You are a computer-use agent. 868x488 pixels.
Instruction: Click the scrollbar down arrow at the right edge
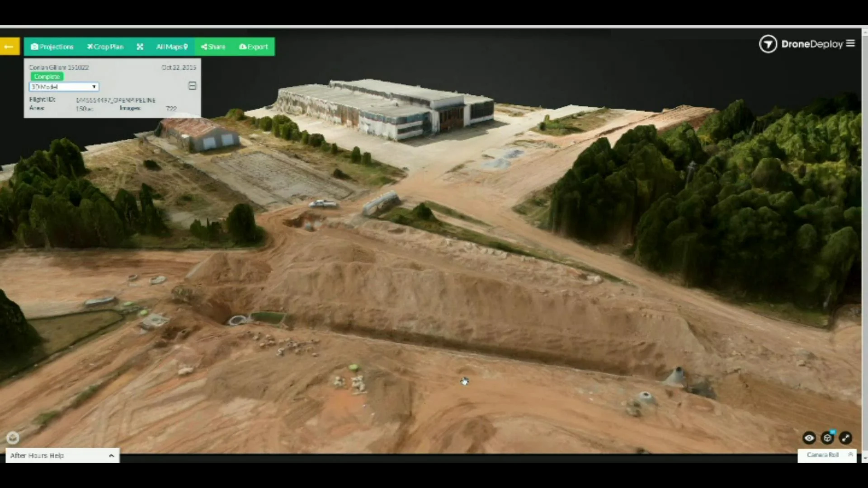(x=864, y=458)
